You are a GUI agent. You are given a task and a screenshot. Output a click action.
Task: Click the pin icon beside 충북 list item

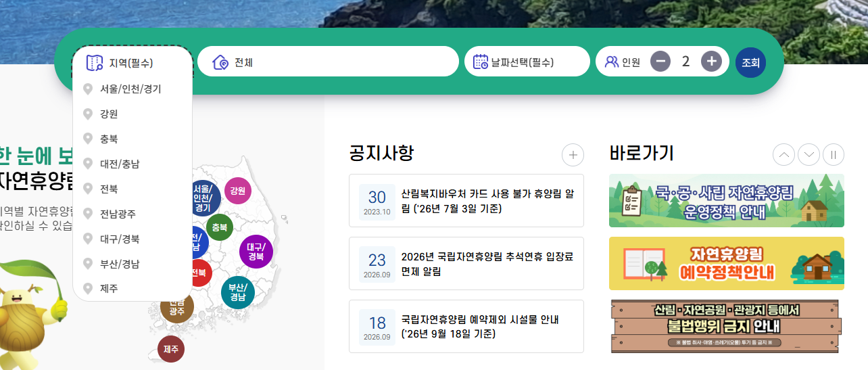87,139
